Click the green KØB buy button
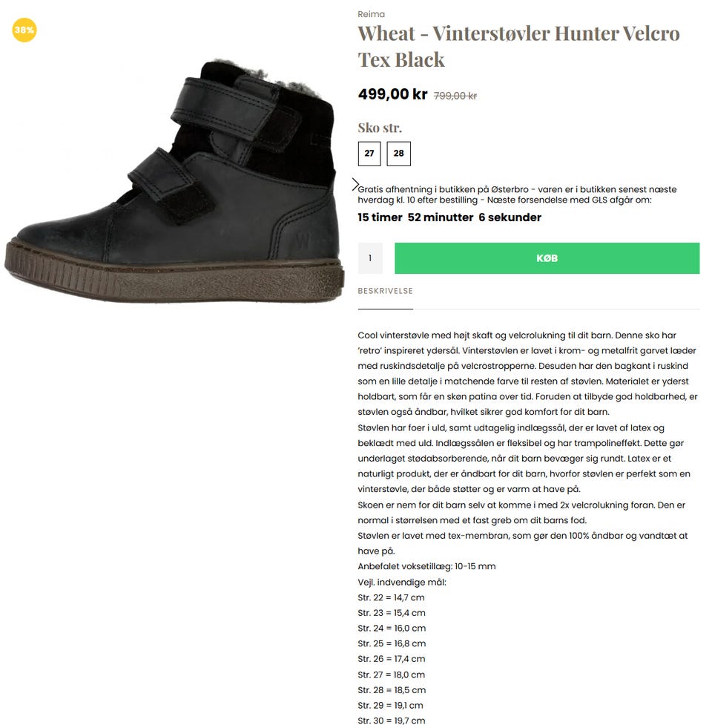712x728 pixels. click(x=547, y=258)
